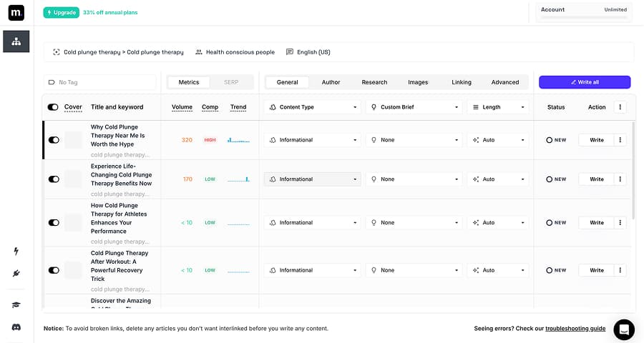This screenshot has width=644, height=343.
Task: Open the chat support bubble
Action: pyautogui.click(x=623, y=329)
